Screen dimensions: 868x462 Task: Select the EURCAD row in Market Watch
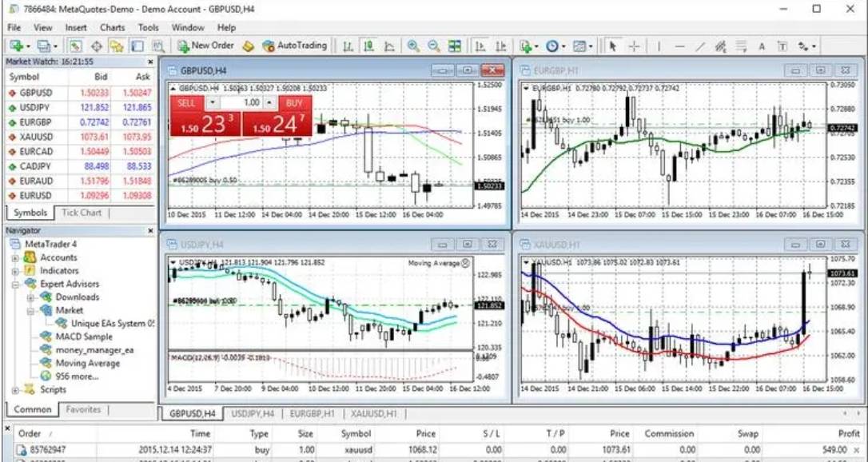[80, 152]
